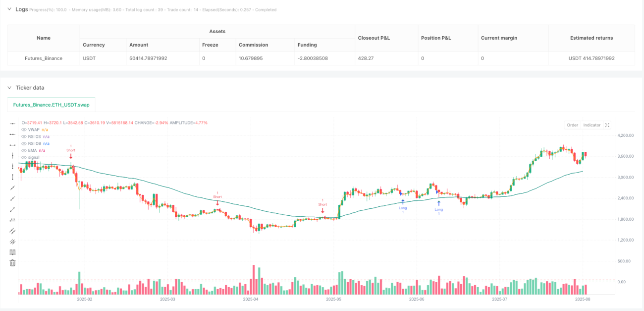Hide the VWAP indicator
Image resolution: width=644 pixels, height=311 pixels.
pyautogui.click(x=24, y=129)
